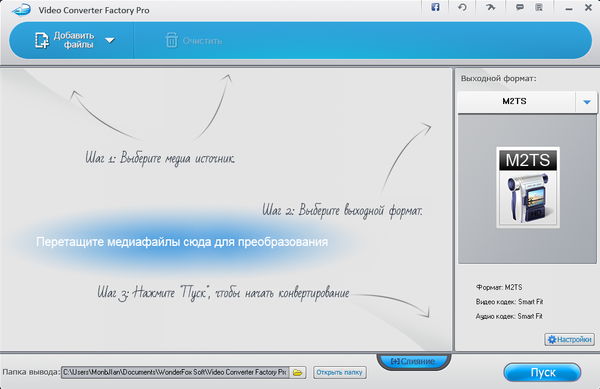The width and height of the screenshot is (600, 389).
Task: Click the circular arrow update icon
Action: click(462, 7)
